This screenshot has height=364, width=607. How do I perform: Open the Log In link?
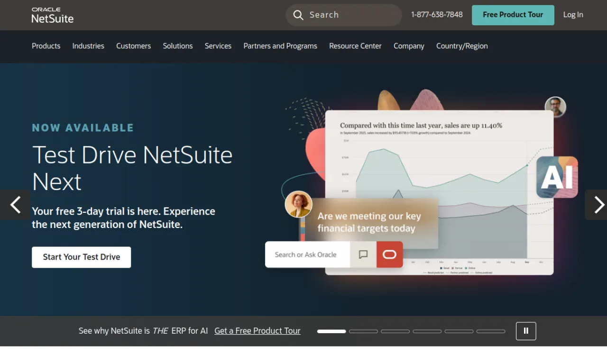click(x=573, y=15)
